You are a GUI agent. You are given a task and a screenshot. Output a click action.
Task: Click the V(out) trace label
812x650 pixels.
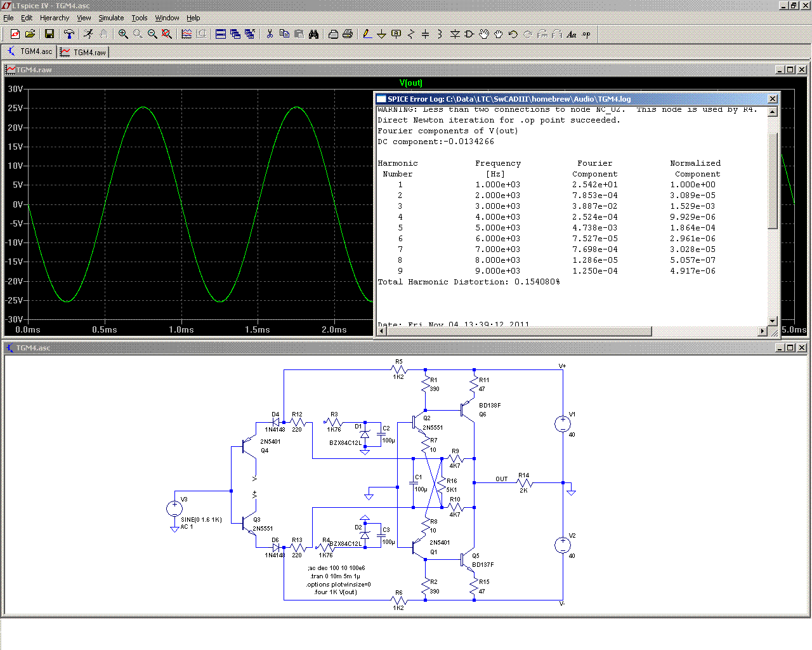(411, 83)
